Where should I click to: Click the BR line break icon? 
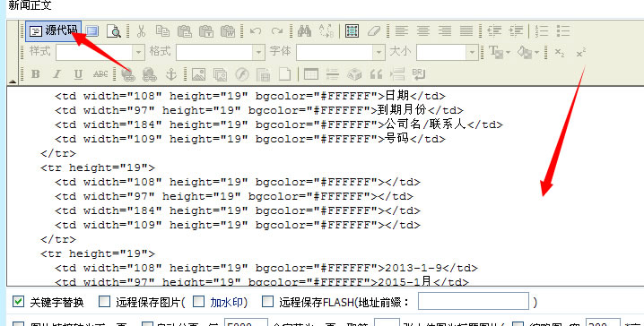point(419,74)
